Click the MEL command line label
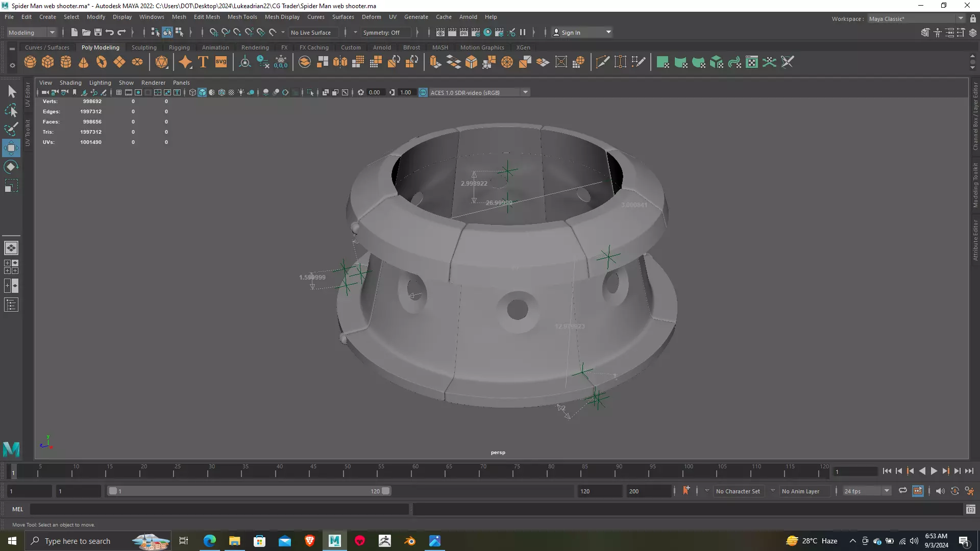The image size is (980, 551). point(18,509)
